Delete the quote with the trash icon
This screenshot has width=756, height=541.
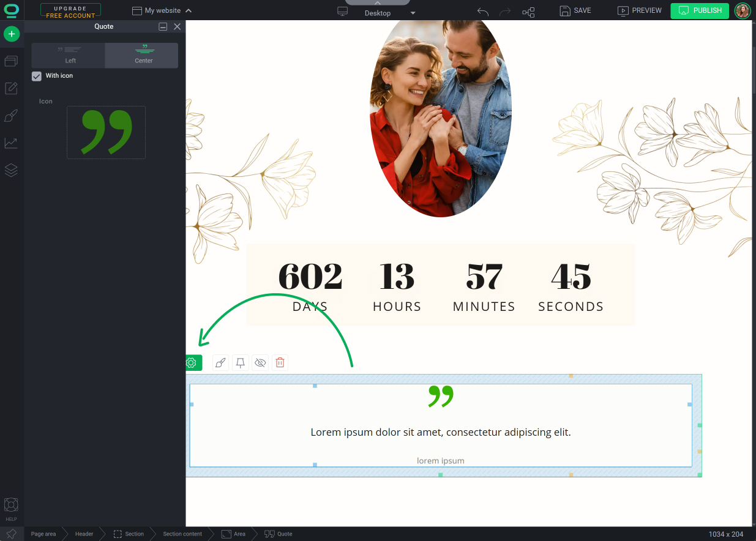click(x=280, y=363)
